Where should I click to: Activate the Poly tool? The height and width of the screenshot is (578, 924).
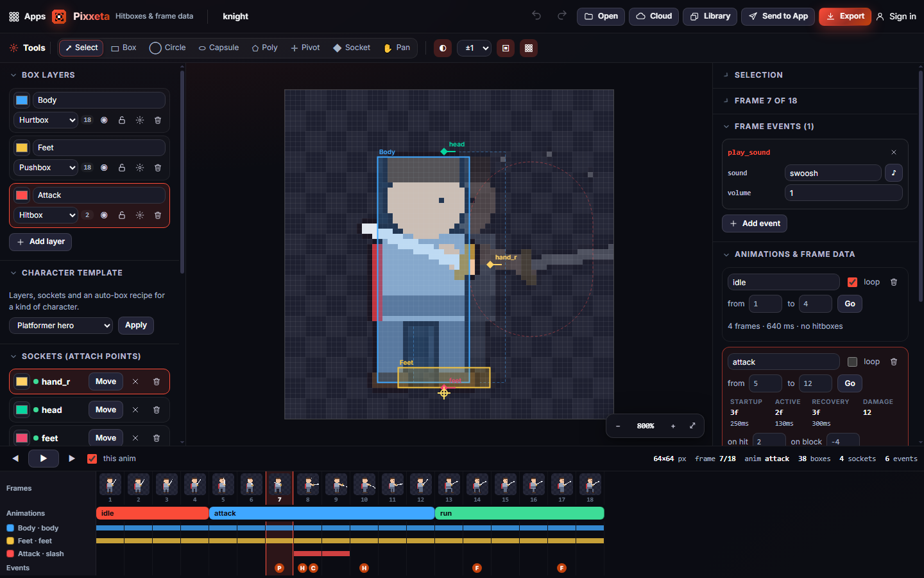264,48
